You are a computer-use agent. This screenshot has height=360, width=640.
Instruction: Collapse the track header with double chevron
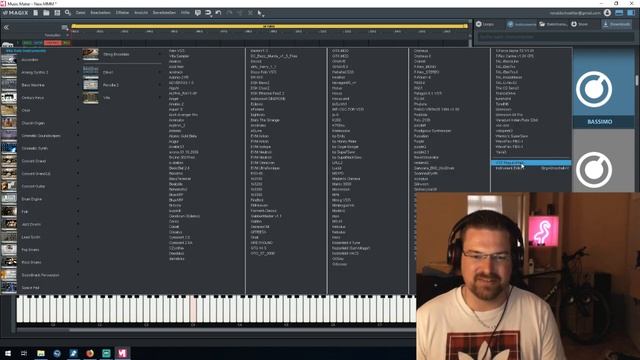(x=7, y=27)
